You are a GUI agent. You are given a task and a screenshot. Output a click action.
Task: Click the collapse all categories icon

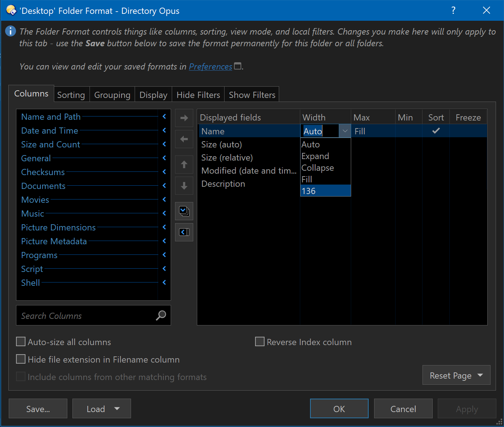[184, 232]
